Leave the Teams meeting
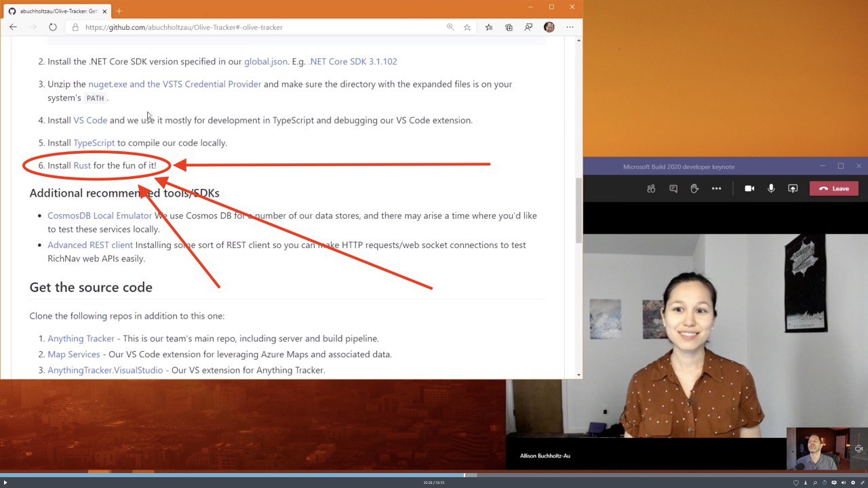 [x=834, y=188]
